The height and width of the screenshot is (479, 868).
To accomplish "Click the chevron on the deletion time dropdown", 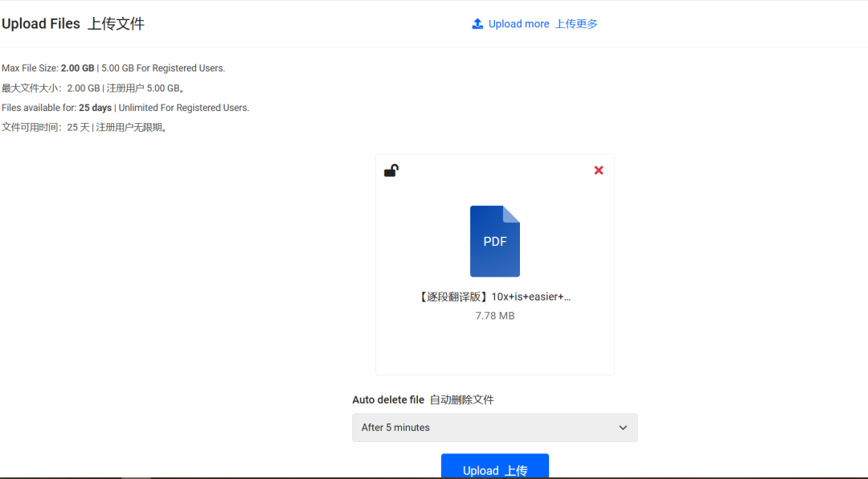I will [623, 428].
